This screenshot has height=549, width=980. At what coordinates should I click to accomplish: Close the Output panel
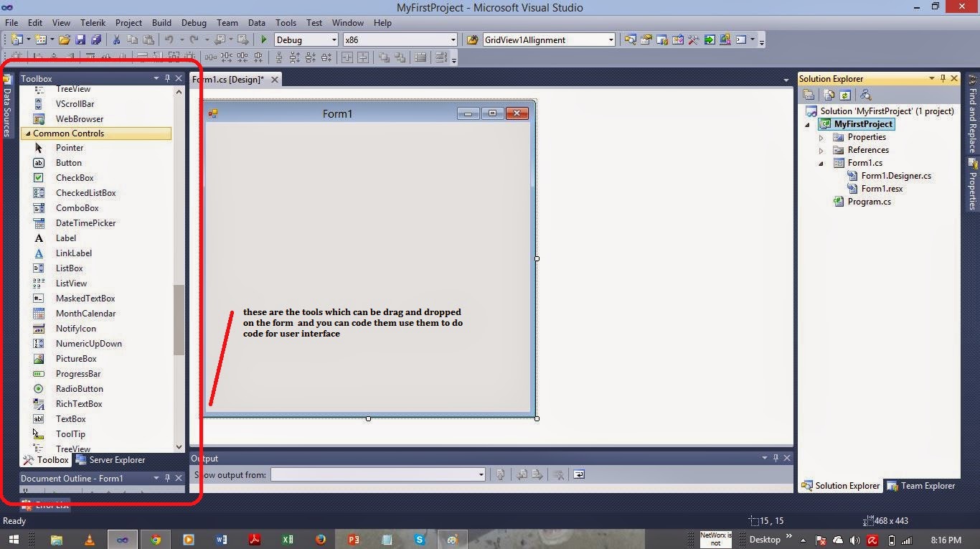(x=787, y=458)
